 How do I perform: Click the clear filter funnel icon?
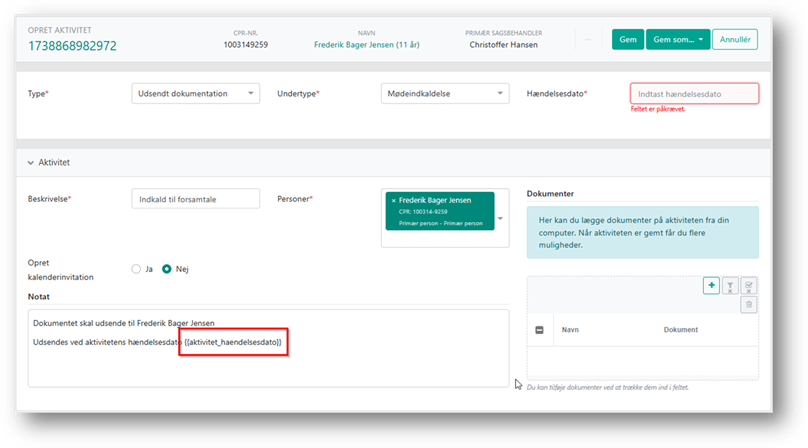[x=731, y=286]
